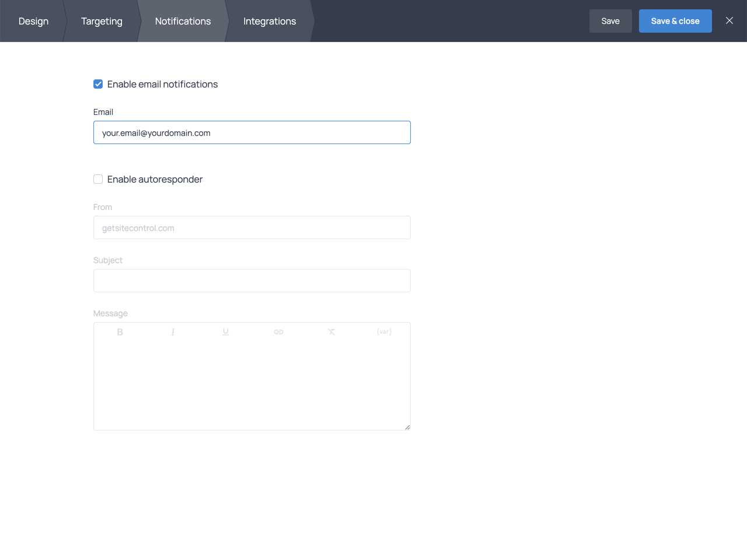Focus the From field showing getsitecontrol.com

coord(252,228)
